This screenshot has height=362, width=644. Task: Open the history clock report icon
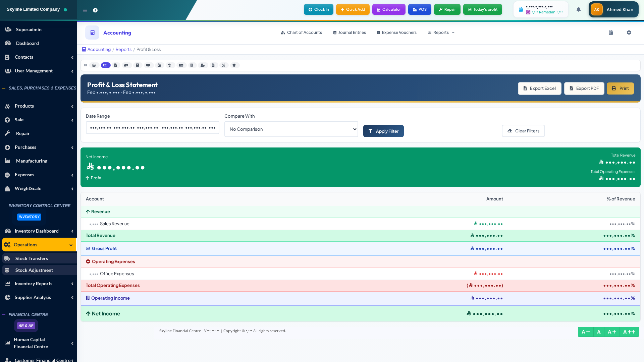coord(170,65)
